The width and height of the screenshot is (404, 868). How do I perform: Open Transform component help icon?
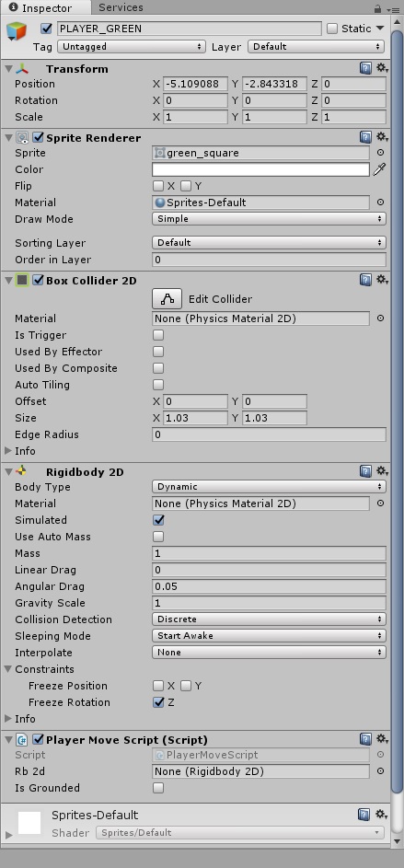365,68
